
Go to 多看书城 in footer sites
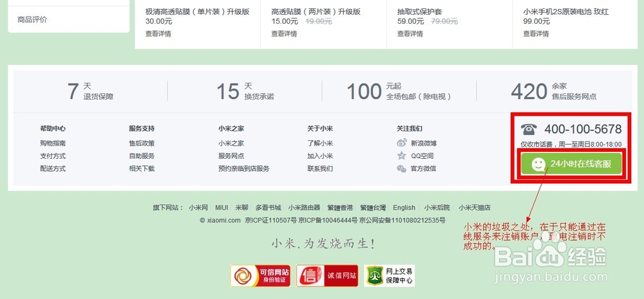pos(268,208)
